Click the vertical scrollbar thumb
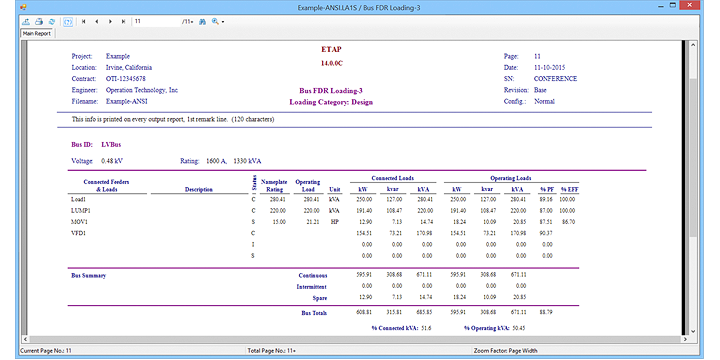The width and height of the screenshot is (720, 360). point(693,158)
